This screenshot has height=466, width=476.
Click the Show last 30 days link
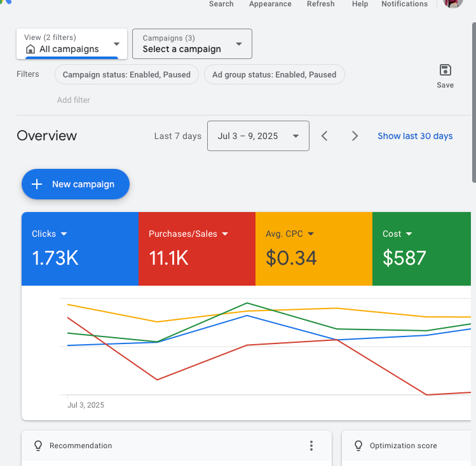[x=415, y=136]
